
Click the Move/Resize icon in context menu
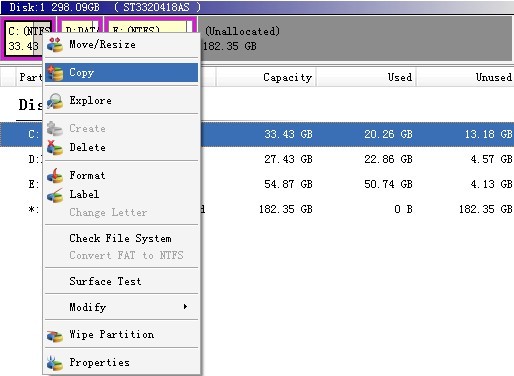pos(55,45)
